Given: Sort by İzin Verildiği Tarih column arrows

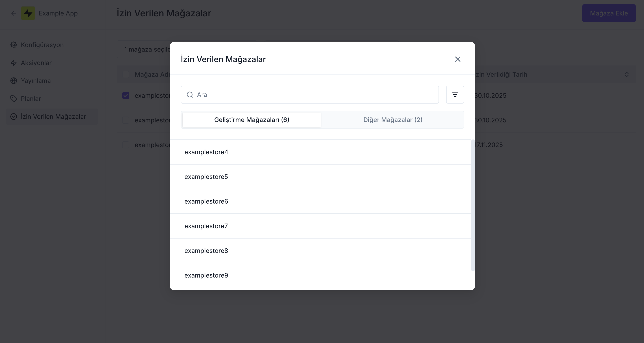Looking at the screenshot, I should point(627,74).
